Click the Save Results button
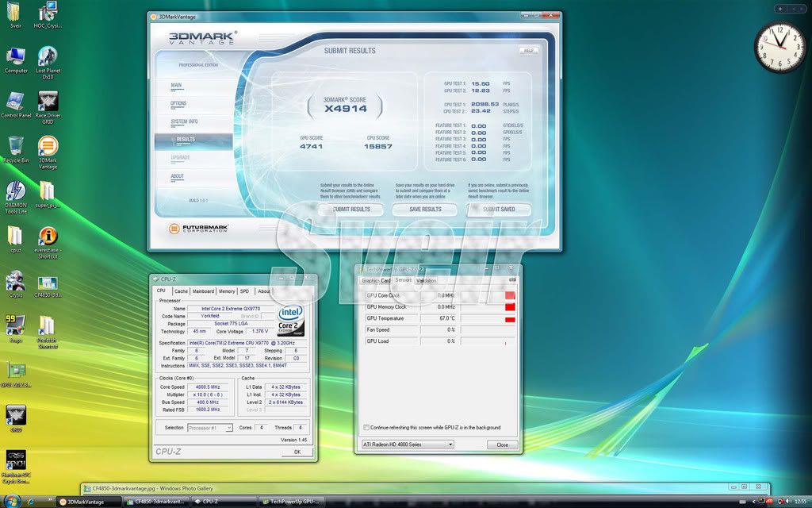Screen dimensions: 812x508 [425, 210]
